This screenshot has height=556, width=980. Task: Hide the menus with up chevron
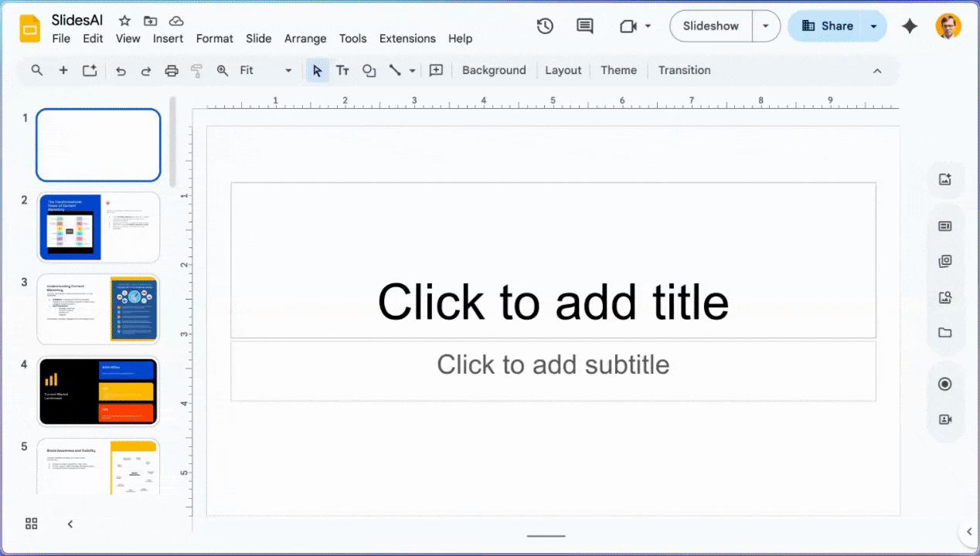(x=877, y=70)
